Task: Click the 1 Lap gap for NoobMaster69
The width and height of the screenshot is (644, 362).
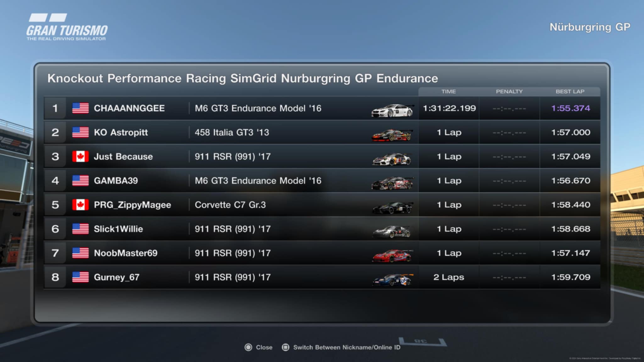Action: [x=449, y=253]
